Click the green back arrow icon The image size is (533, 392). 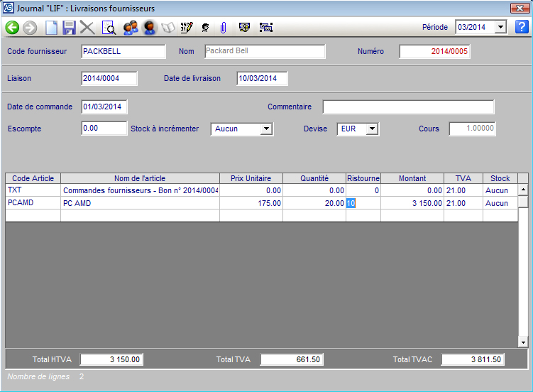12,28
